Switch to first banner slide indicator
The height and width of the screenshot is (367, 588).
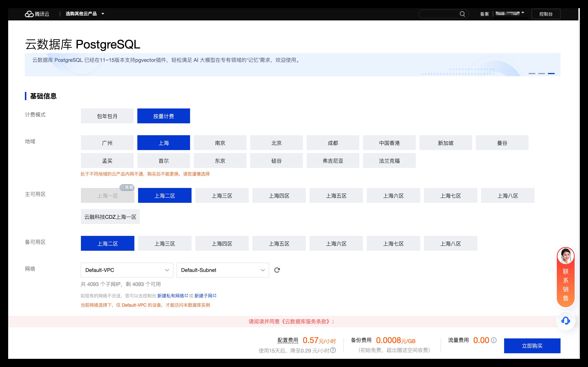[532, 73]
